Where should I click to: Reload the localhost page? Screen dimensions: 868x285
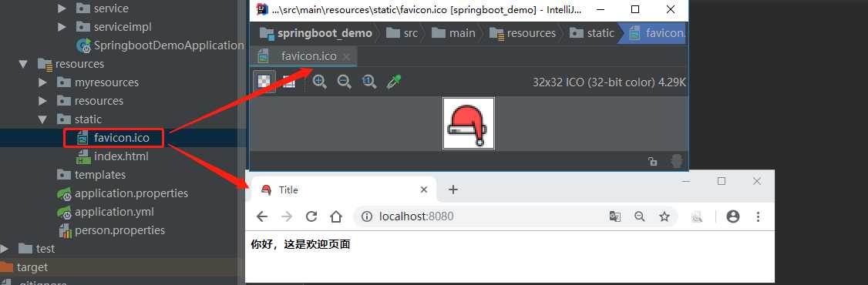point(311,216)
